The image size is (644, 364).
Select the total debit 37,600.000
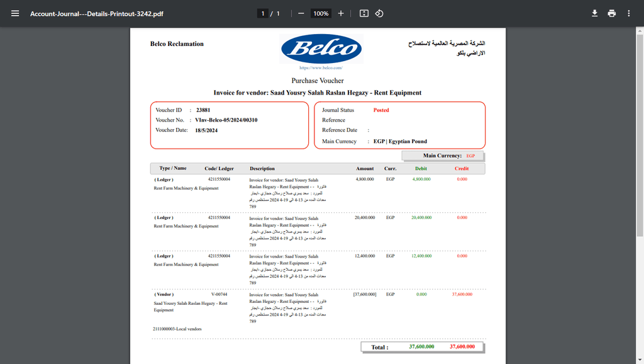click(421, 347)
